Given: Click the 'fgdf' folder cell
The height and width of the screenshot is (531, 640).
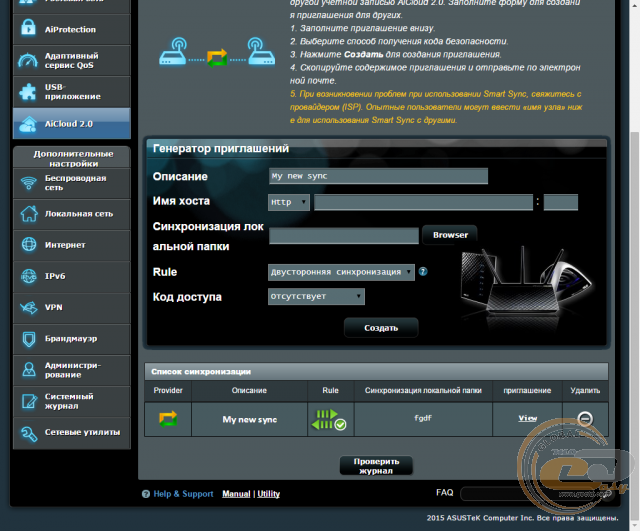Looking at the screenshot, I should click(x=423, y=419).
